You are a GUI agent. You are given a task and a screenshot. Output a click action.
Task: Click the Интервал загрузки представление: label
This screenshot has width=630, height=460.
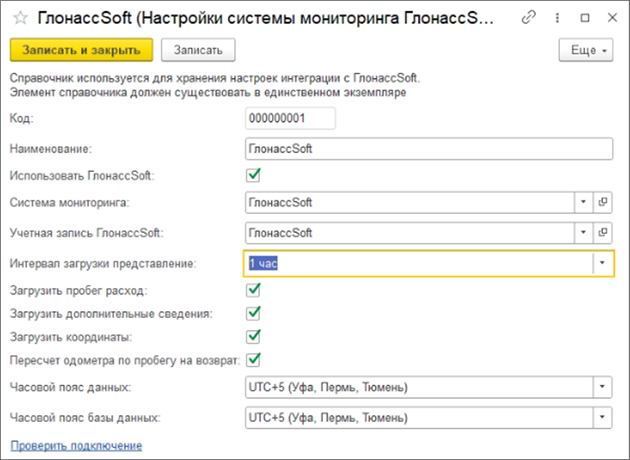(103, 264)
